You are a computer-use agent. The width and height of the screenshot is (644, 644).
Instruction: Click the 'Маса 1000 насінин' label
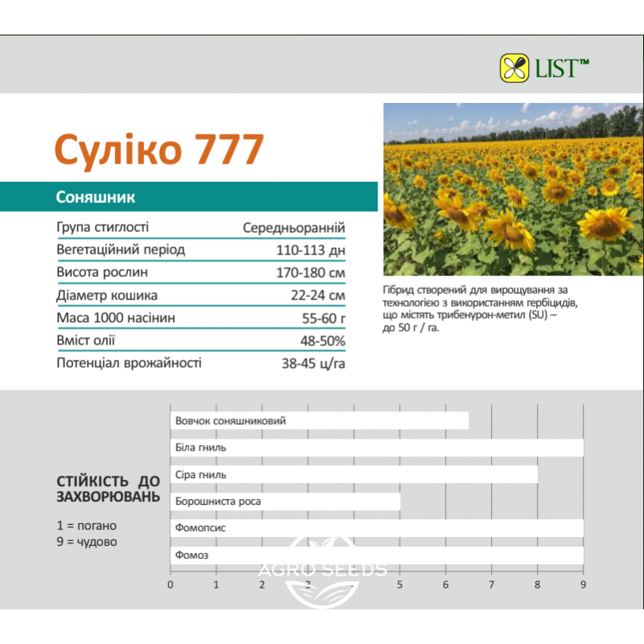point(116,318)
